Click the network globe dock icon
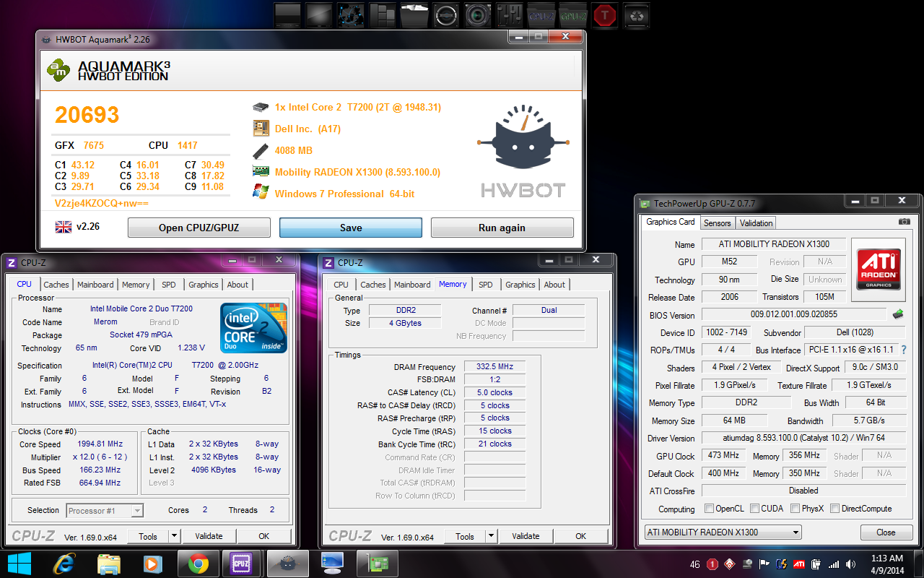Viewport: 924px width, 578px height. (x=351, y=15)
